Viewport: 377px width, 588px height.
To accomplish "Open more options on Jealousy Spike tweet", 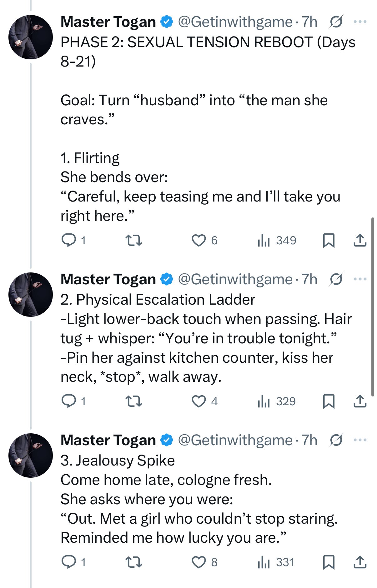I will [x=360, y=440].
